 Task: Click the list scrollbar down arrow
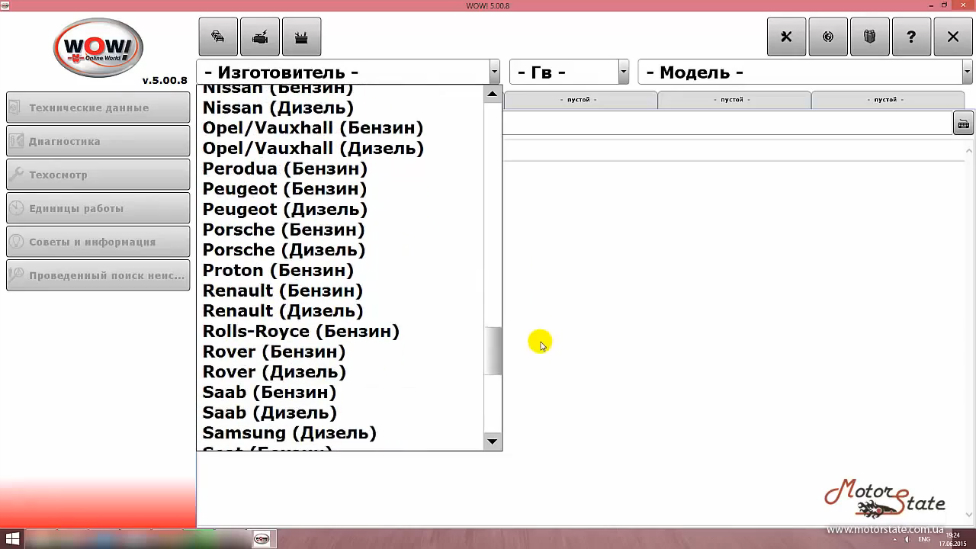492,441
